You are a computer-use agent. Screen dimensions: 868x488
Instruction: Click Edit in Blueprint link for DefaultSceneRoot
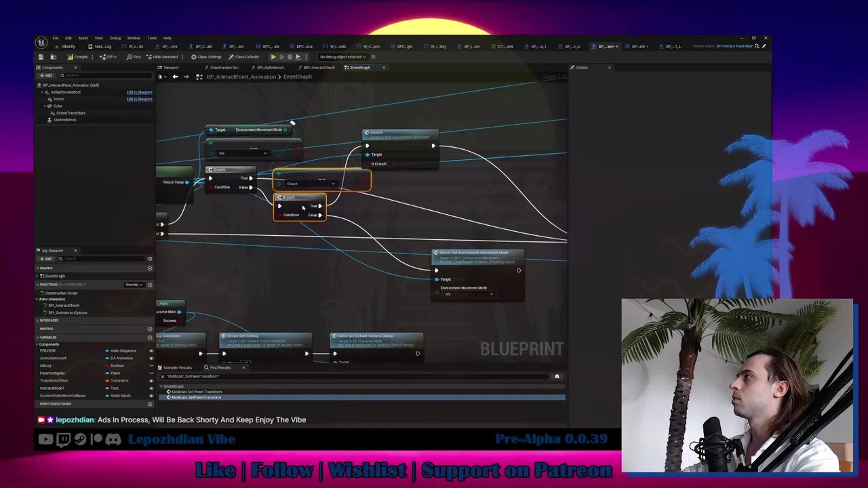point(139,92)
